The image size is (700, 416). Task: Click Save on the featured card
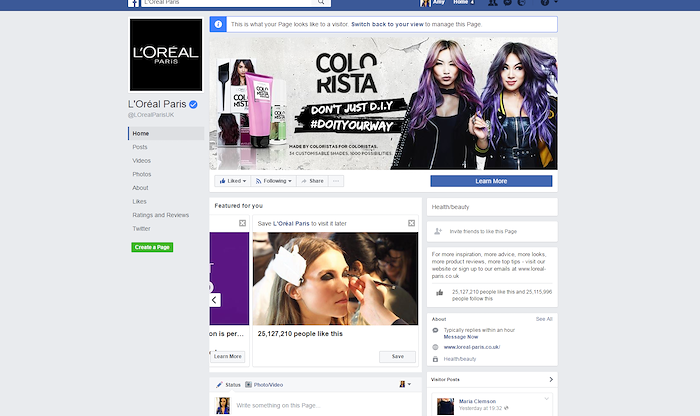tap(397, 357)
